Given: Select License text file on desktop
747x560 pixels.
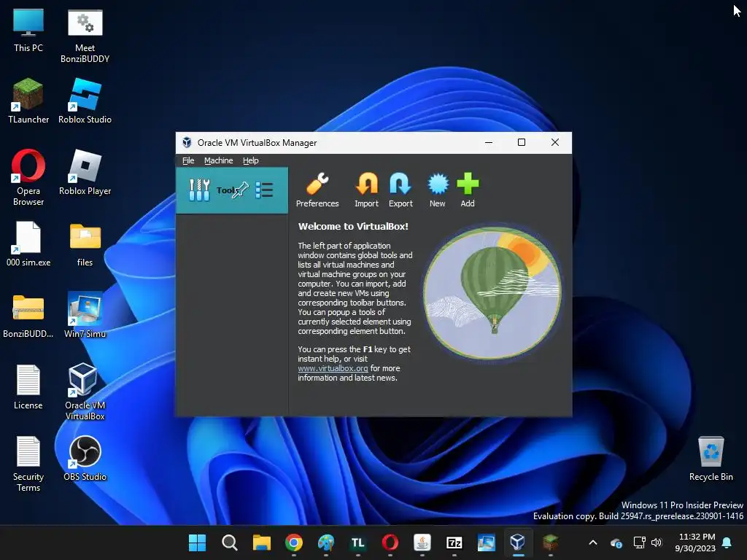Looking at the screenshot, I should 28,386.
